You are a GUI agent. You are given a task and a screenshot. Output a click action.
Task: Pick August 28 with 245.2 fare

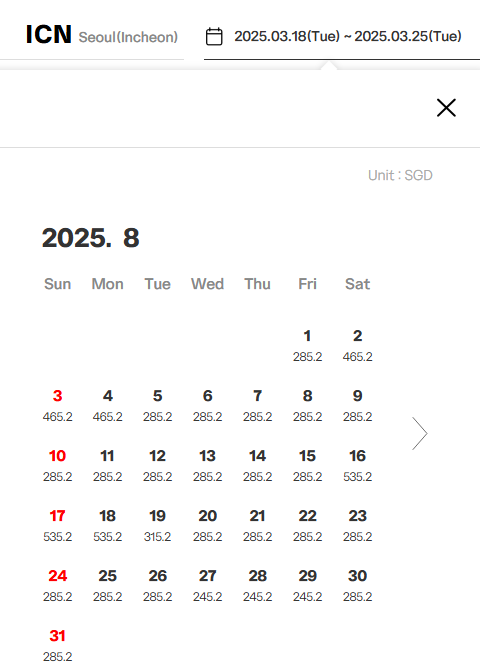click(258, 585)
